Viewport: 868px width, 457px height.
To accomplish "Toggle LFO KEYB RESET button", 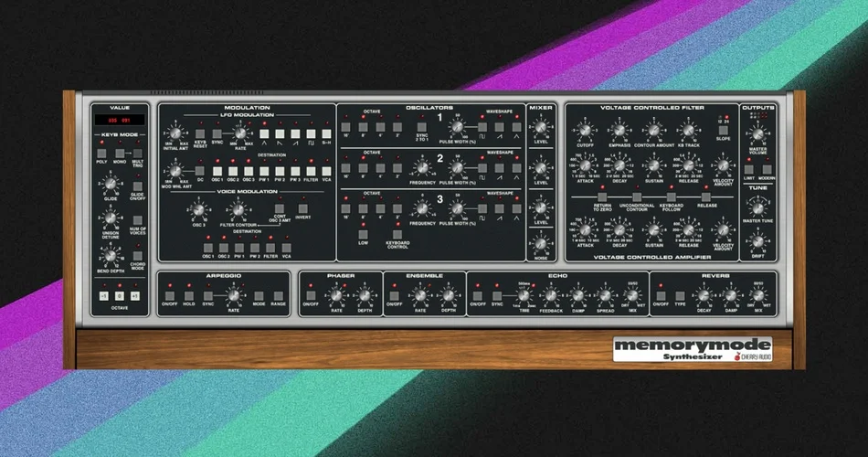I will tap(200, 133).
